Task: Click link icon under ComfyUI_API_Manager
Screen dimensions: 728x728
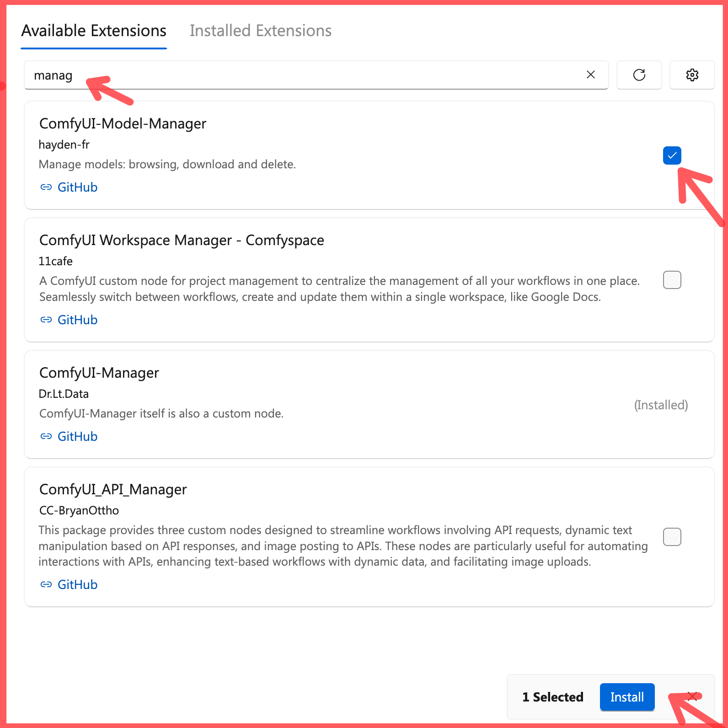Action: point(46,584)
